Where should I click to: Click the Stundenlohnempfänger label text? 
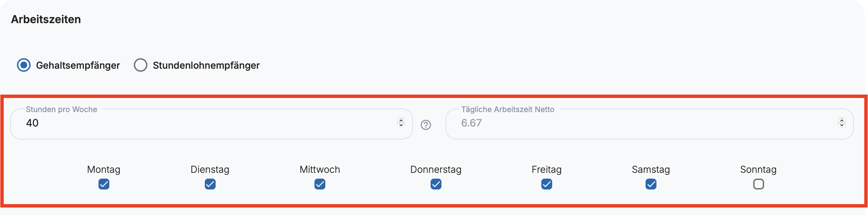[x=206, y=65]
